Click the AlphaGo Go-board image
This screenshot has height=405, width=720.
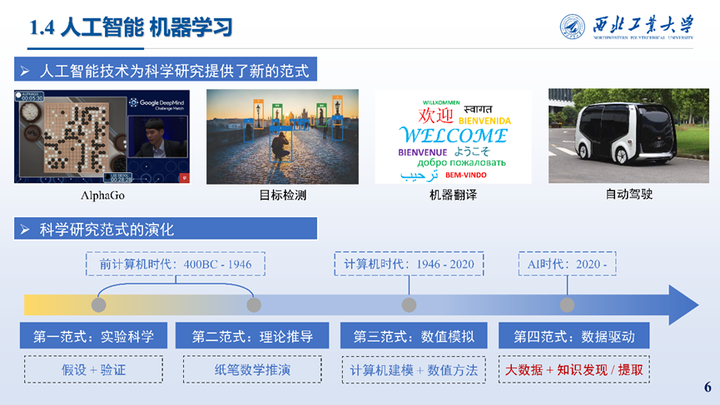coord(102,137)
